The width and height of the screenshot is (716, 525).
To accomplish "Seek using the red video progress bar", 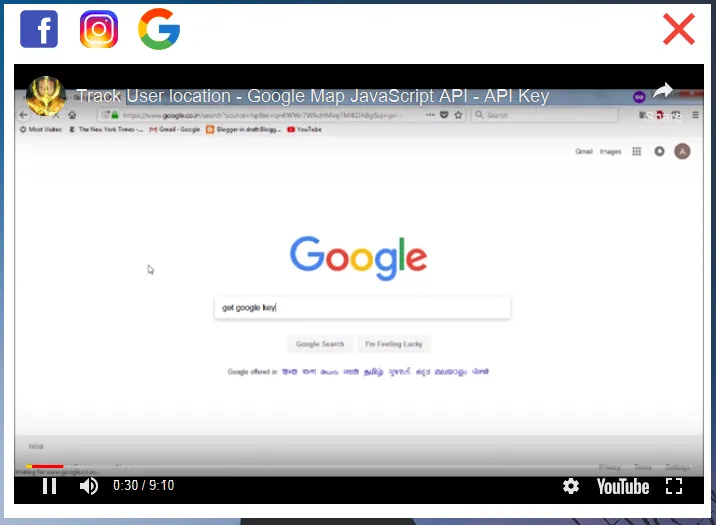I will (x=45, y=466).
